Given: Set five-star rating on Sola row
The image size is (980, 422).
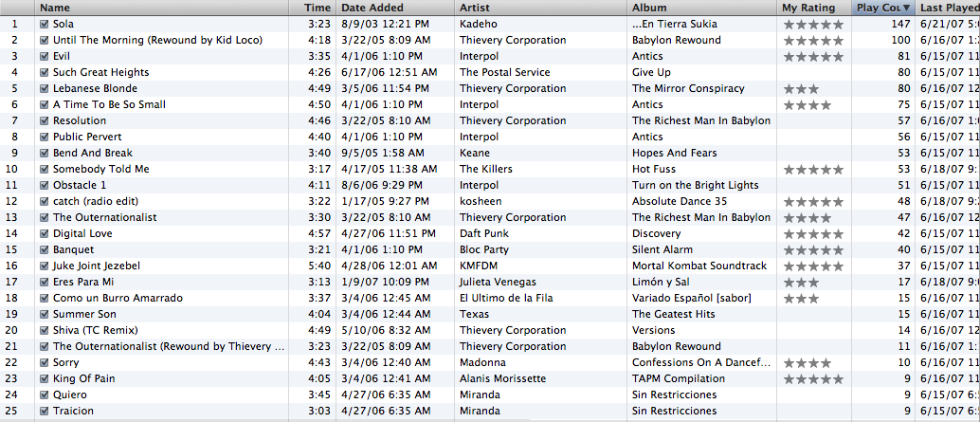Looking at the screenshot, I should (813, 25).
